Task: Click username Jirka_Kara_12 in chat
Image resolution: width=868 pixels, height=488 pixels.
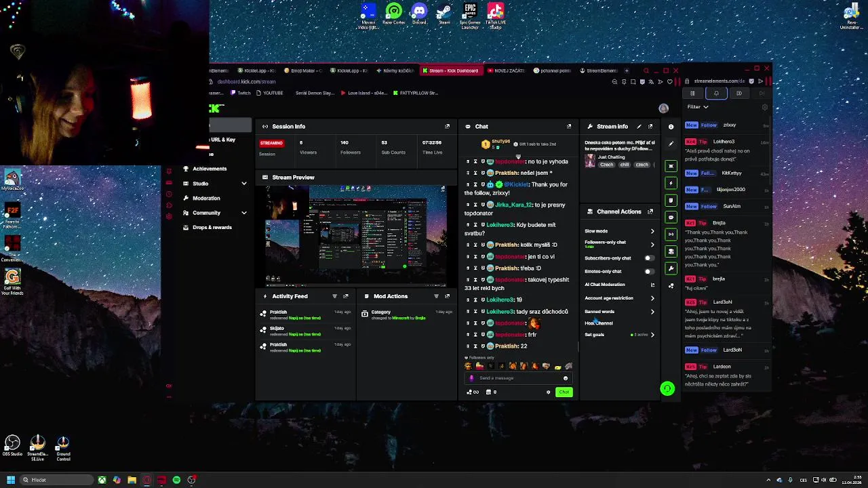Action: (514, 205)
